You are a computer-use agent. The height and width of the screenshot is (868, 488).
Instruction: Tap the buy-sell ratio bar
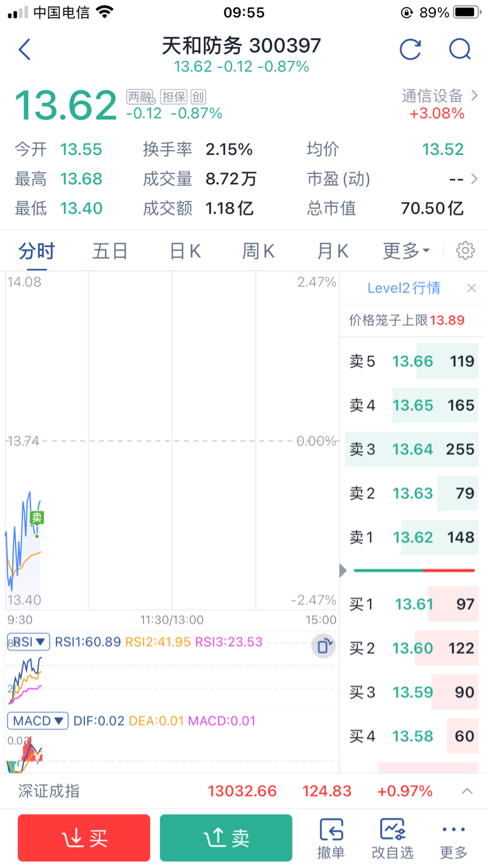pyautogui.click(x=414, y=570)
